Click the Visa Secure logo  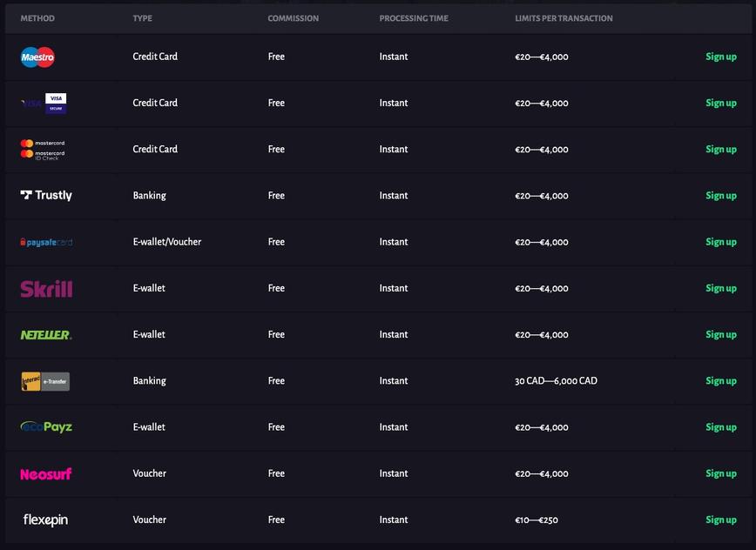coord(44,103)
